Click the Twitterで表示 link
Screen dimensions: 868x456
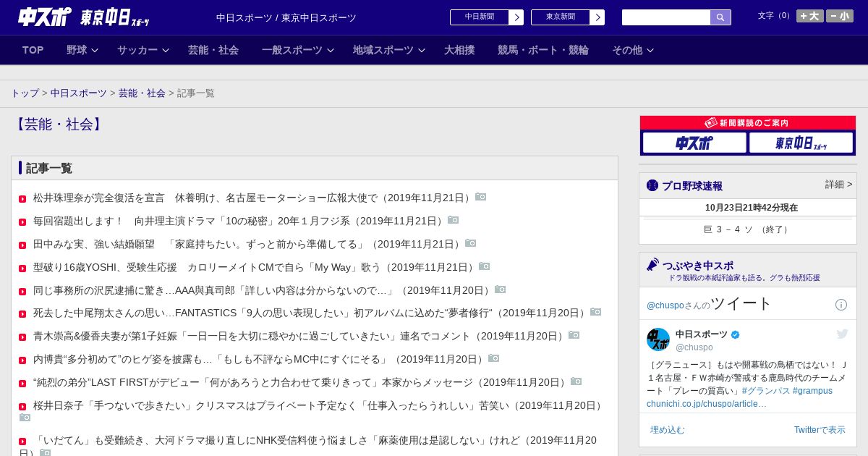coord(820,430)
